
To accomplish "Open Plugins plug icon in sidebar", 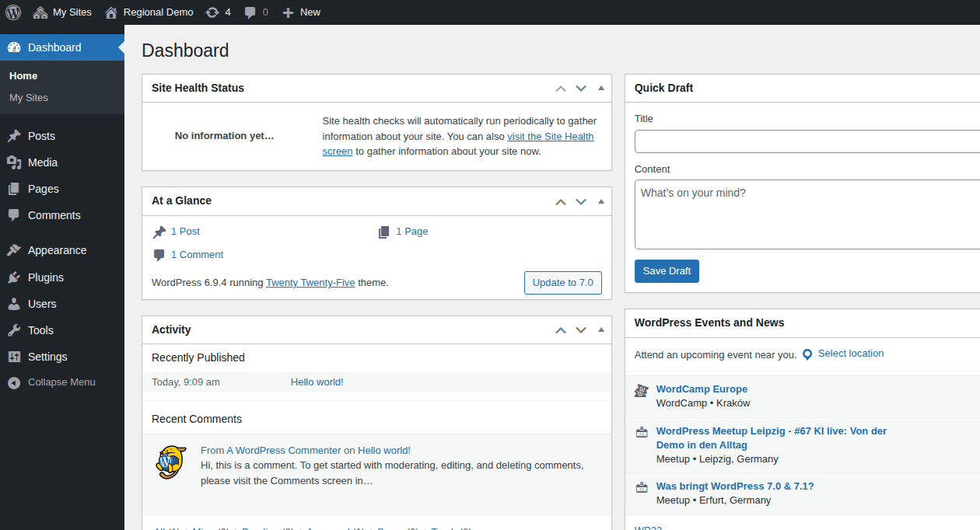I will coord(14,277).
